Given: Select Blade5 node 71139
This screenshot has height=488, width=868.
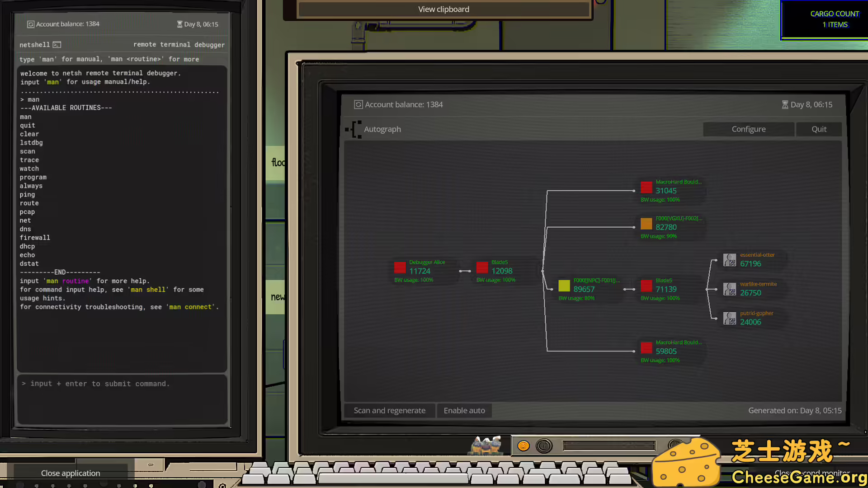Looking at the screenshot, I should pyautogui.click(x=646, y=286).
